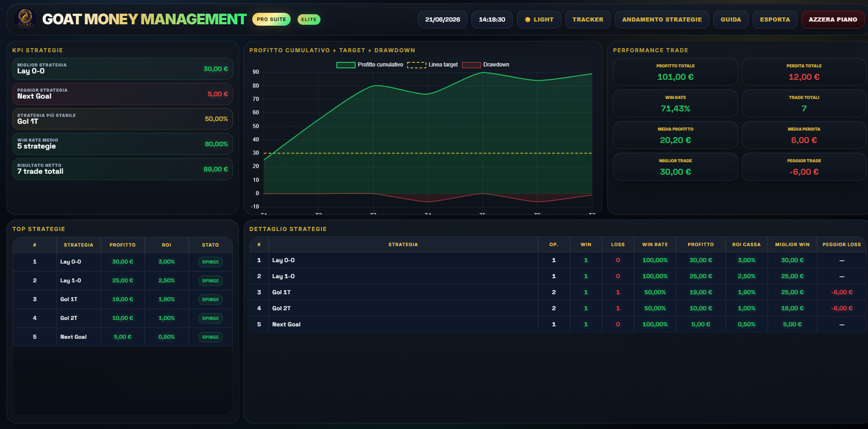Sort Top Strategie by PROFITTO header

tap(123, 245)
